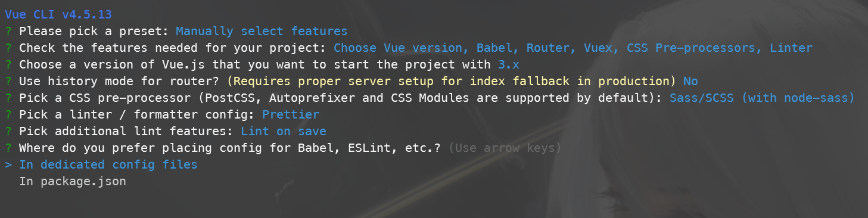Click 'Manually select features' answer text

click(262, 31)
